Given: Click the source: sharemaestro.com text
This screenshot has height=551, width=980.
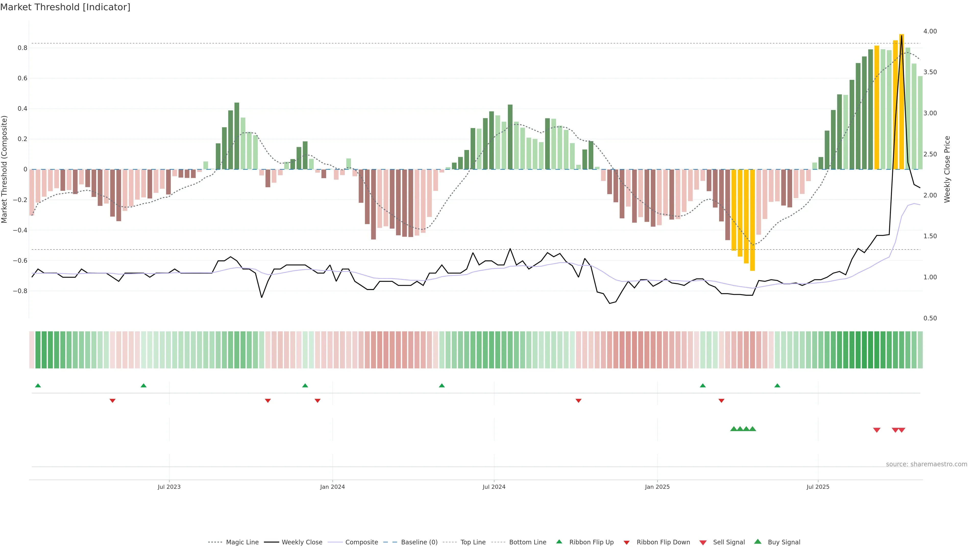Looking at the screenshot, I should click(926, 464).
